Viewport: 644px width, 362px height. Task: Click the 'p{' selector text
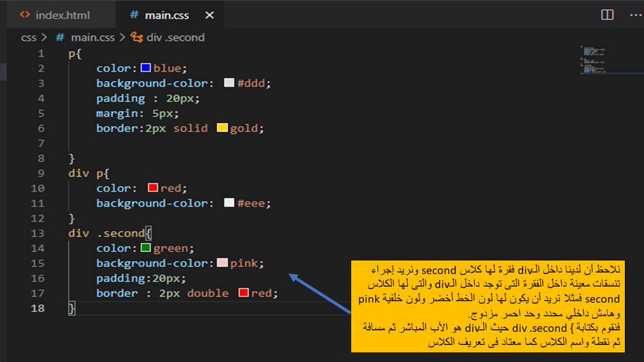coord(75,54)
